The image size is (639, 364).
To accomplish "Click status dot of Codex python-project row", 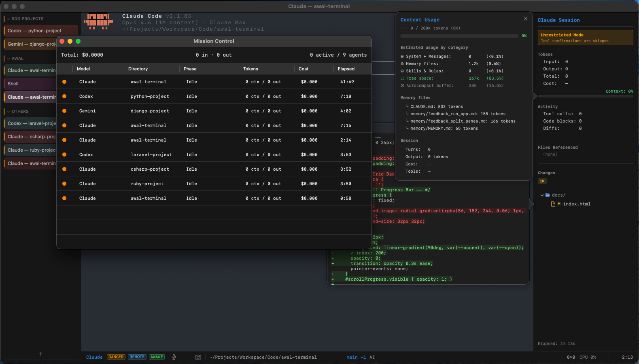I will pyautogui.click(x=64, y=96).
